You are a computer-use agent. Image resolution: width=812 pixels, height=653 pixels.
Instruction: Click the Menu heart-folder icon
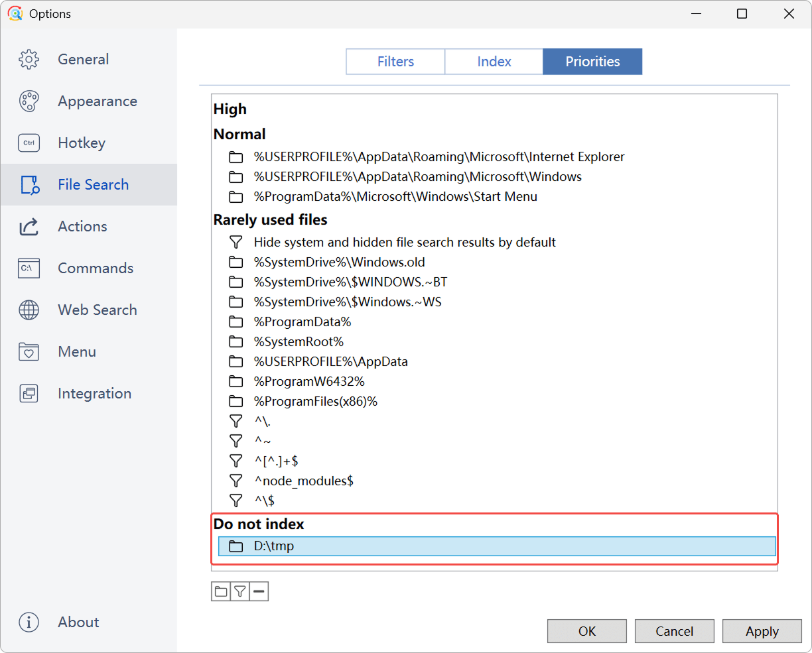(x=29, y=352)
